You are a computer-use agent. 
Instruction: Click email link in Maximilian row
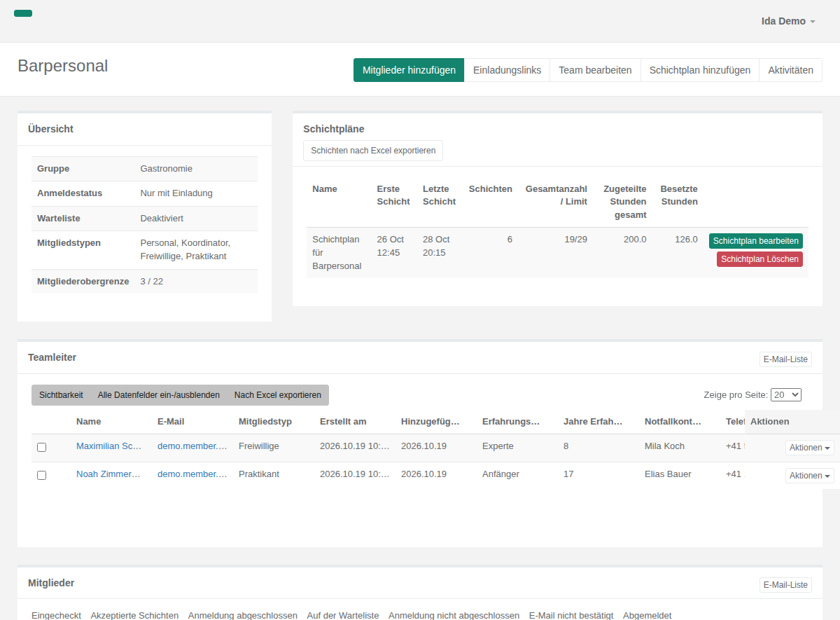tap(192, 446)
